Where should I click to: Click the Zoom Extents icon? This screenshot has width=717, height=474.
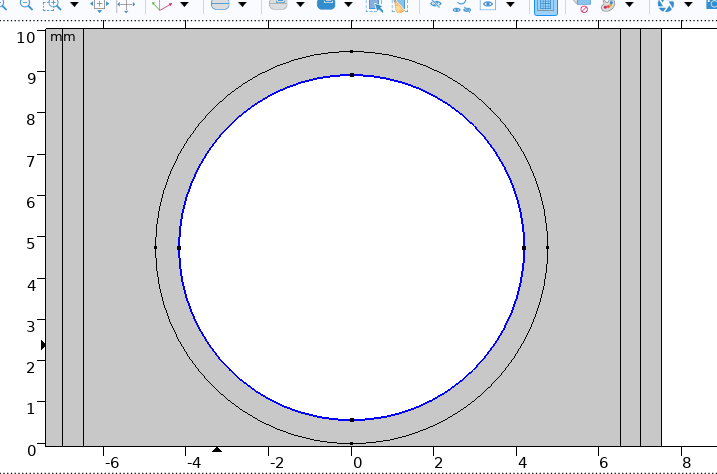pyautogui.click(x=99, y=5)
